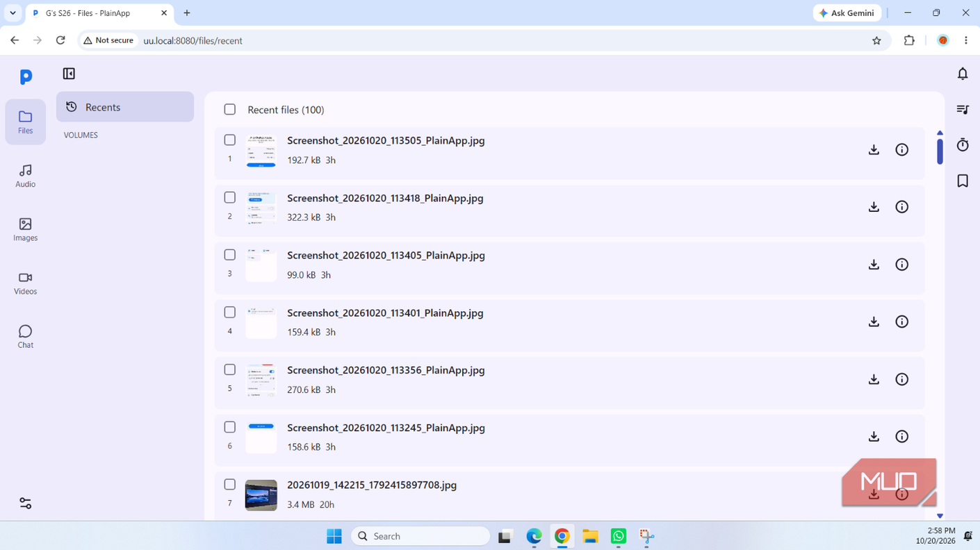Show info for Screenshot_20261020_113505_PlainApp.jpg
This screenshot has width=980, height=550.
[x=901, y=149]
